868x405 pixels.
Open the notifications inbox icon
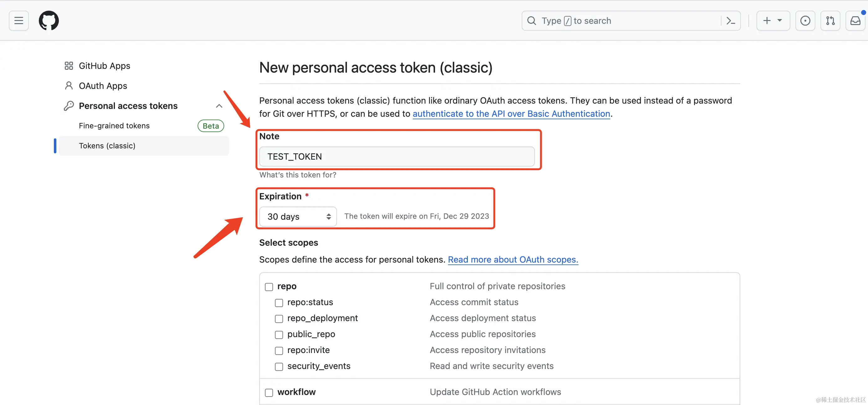pos(855,21)
